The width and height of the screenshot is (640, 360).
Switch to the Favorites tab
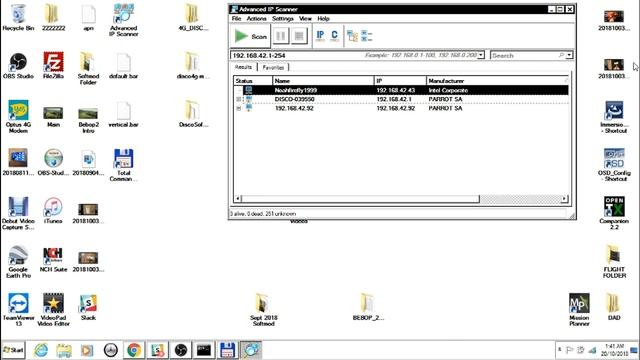tap(273, 67)
